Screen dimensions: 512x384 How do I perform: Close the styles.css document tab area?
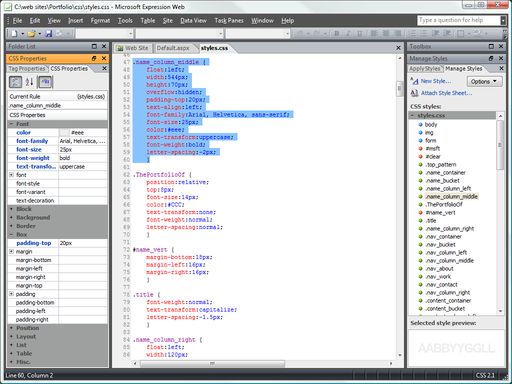pyautogui.click(x=398, y=48)
